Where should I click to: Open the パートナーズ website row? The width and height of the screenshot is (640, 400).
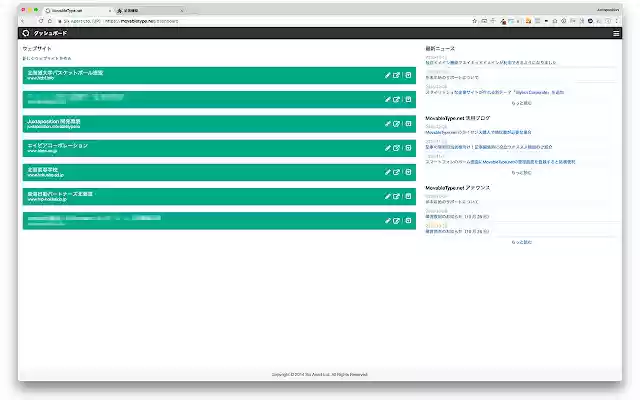tap(219, 196)
